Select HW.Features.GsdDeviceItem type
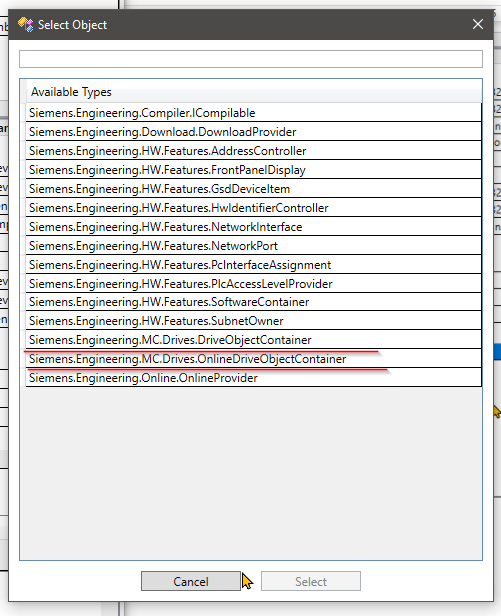Viewport: 501px width, 616px height. 253,189
